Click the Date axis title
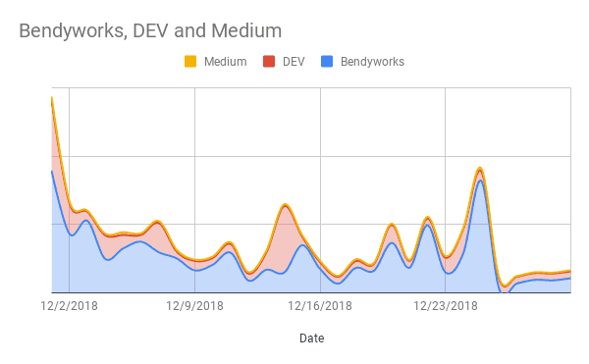Viewport: 589px width, 364px height. (x=312, y=338)
